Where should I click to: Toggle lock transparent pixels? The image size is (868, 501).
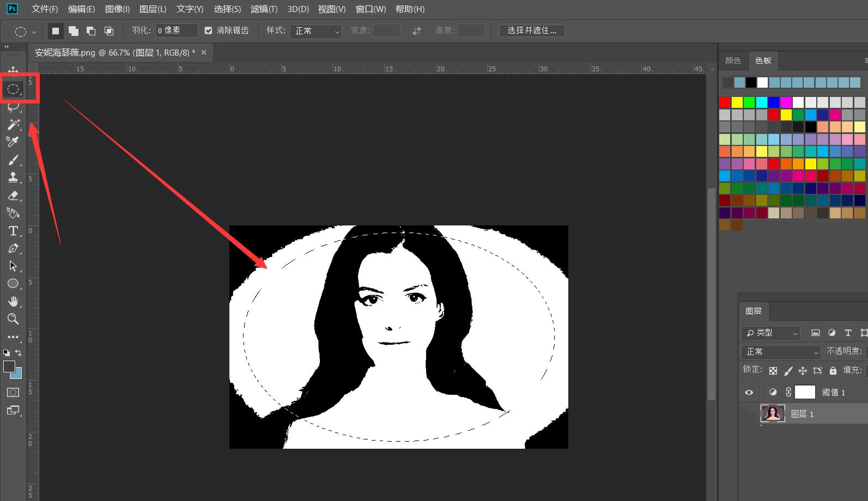(x=773, y=371)
